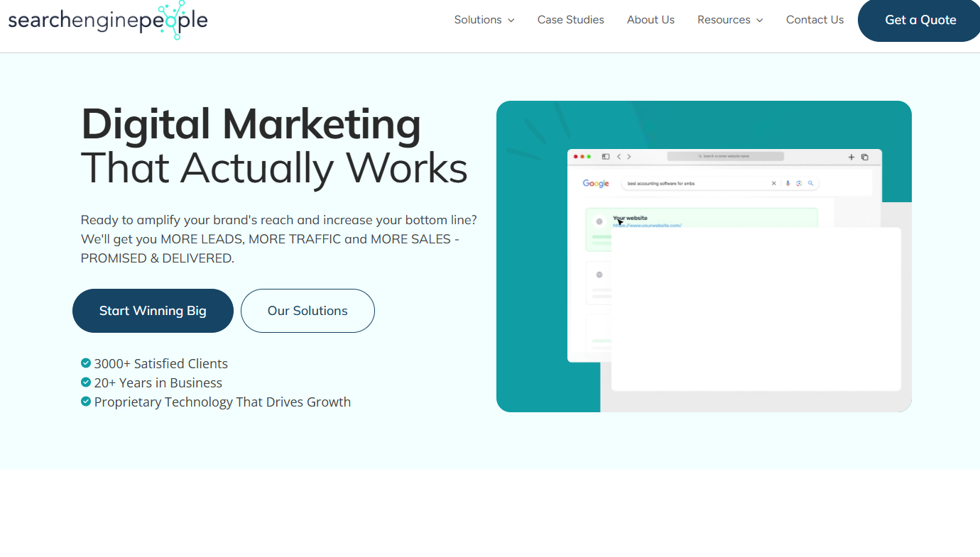Click the Get a Quote button

pyautogui.click(x=920, y=20)
